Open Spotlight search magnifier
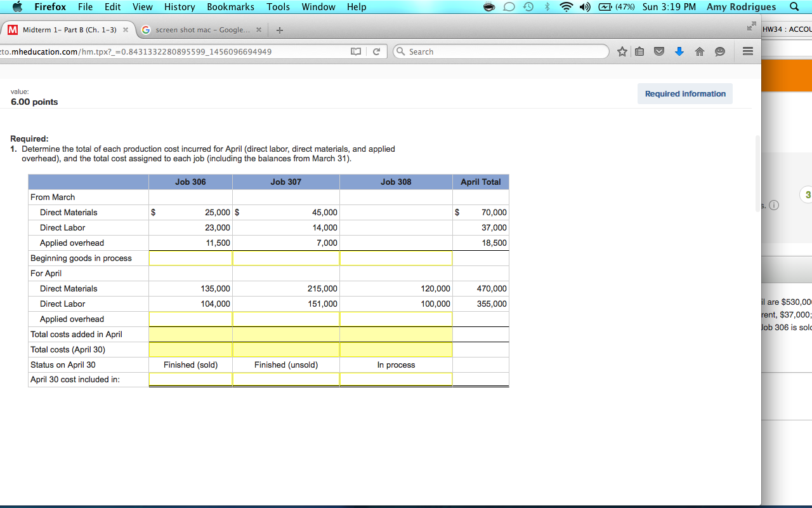The image size is (812, 508). 795,7
